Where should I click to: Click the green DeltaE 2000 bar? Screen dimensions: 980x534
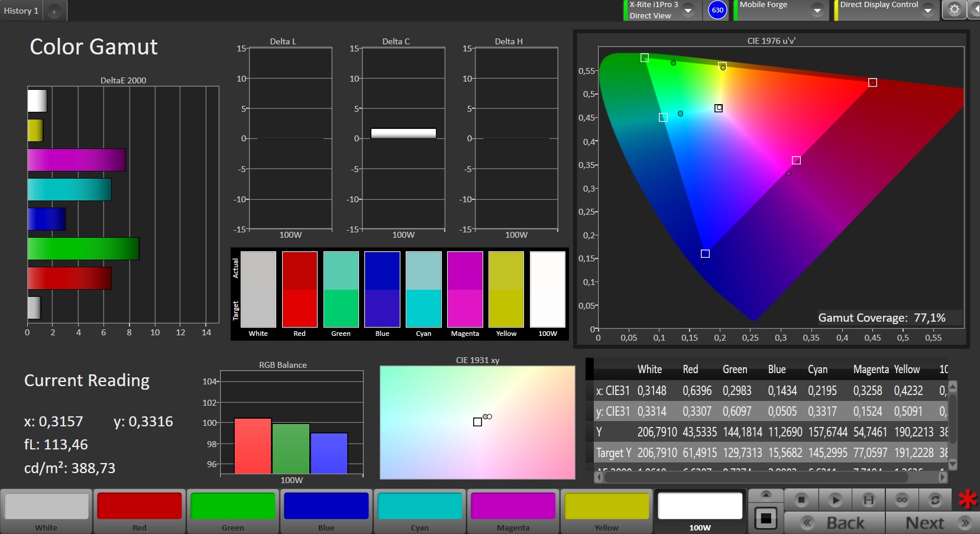coord(83,248)
